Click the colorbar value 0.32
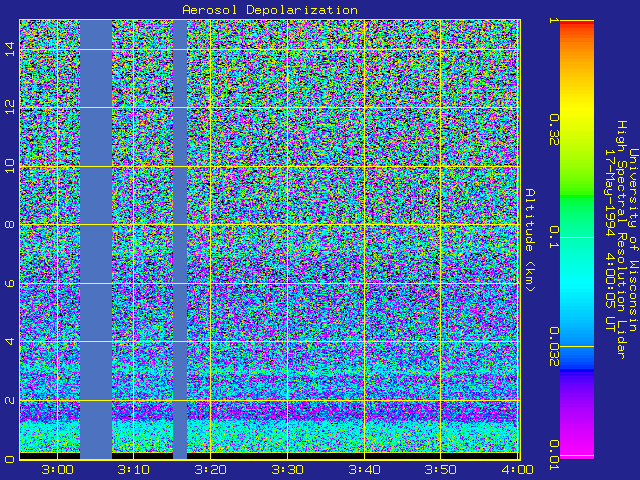Image resolution: width=640 pixels, height=480 pixels. 554,130
